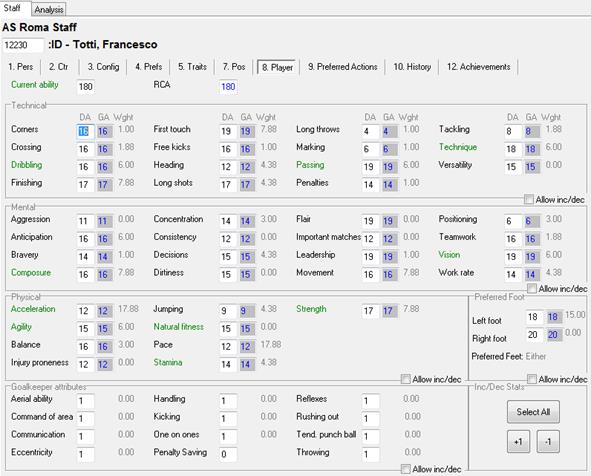Image resolution: width=591 pixels, height=476 pixels.
Task: Click the Decisions DA field
Action: tap(228, 257)
